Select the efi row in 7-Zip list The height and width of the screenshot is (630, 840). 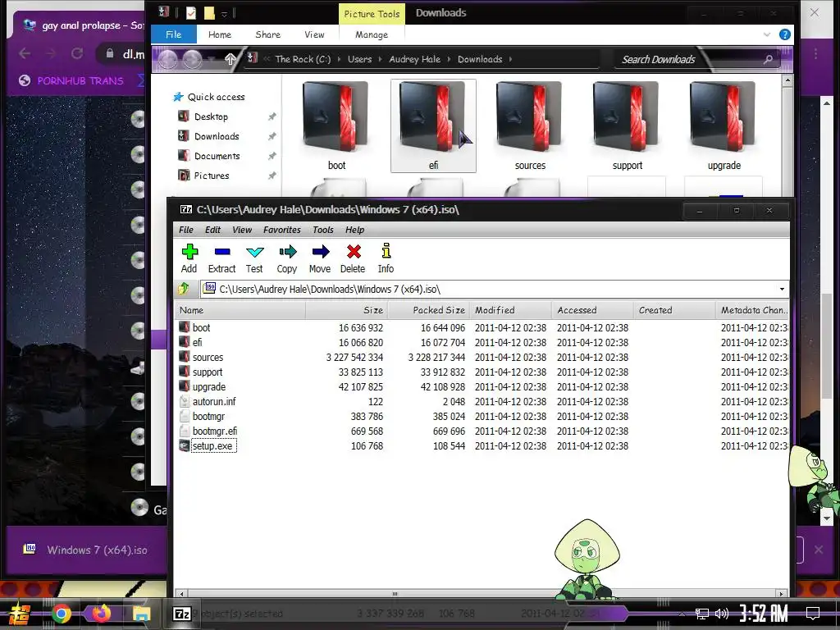pos(482,342)
